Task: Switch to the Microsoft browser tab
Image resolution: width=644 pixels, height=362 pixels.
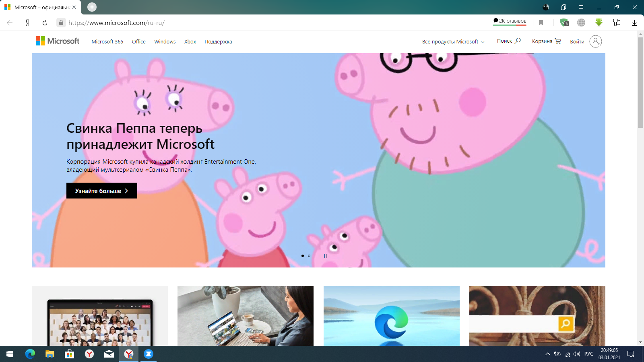Action: [x=40, y=7]
